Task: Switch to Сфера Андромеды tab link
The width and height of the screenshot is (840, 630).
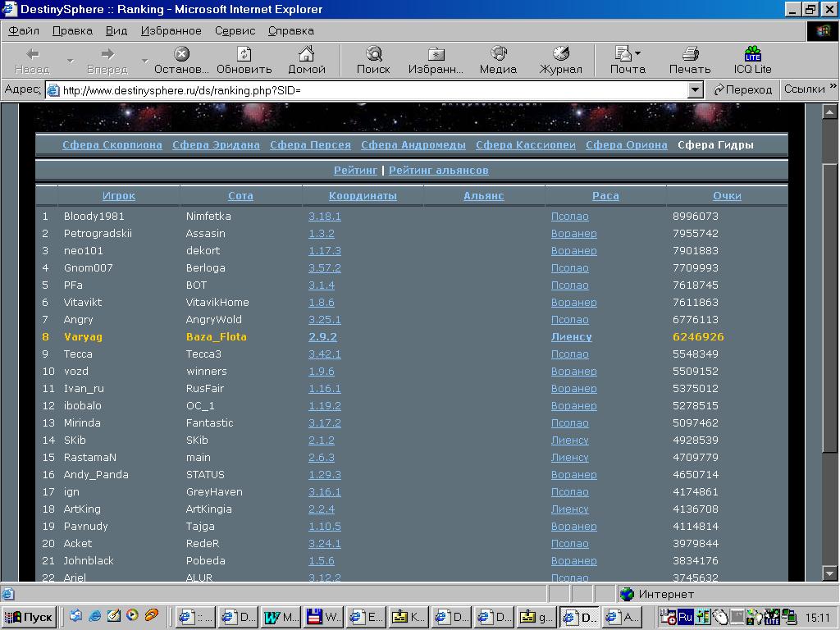Action: [x=413, y=145]
